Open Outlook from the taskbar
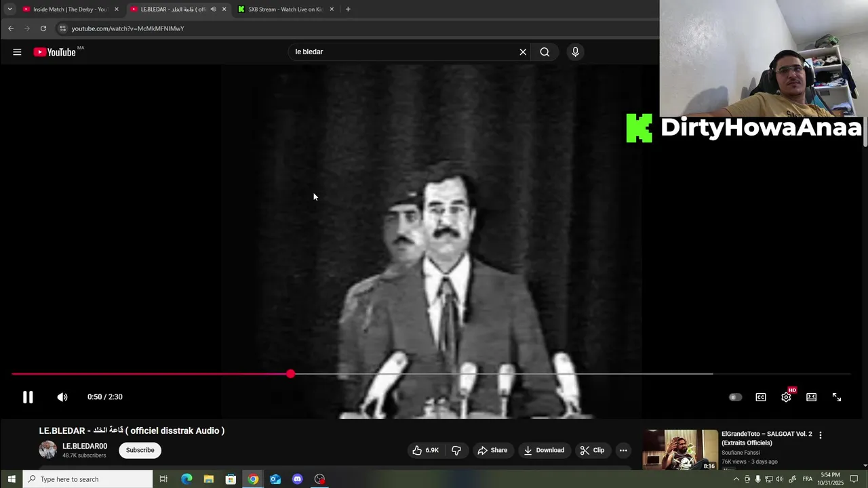The height and width of the screenshot is (488, 868). pos(275,479)
